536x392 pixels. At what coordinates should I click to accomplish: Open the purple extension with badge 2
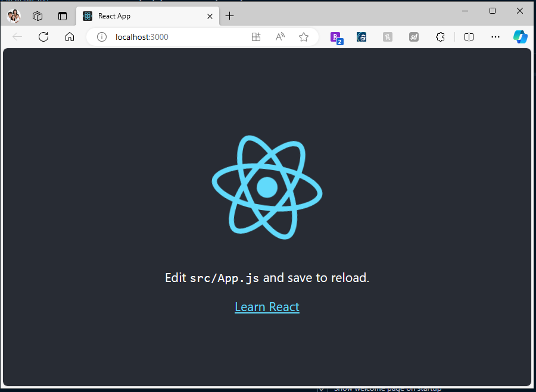click(x=336, y=37)
